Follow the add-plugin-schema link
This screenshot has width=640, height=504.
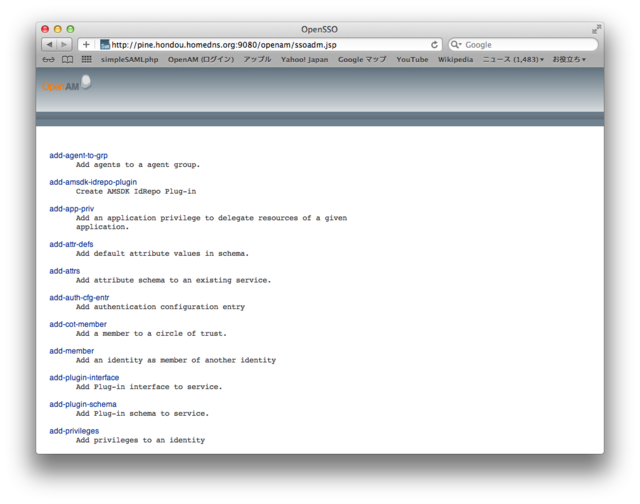(83, 404)
